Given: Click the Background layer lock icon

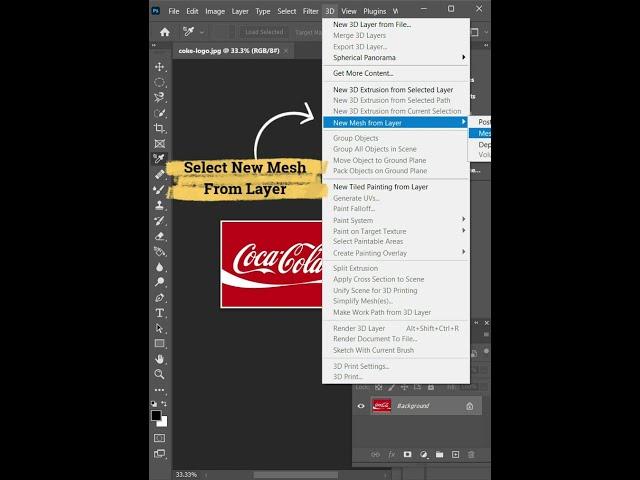Looking at the screenshot, I should coord(469,406).
